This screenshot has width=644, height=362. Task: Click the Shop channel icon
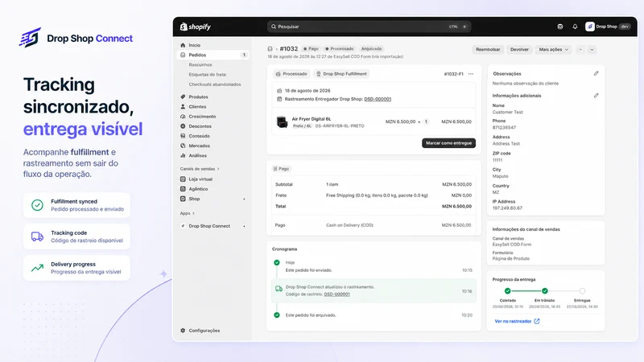[183, 199]
